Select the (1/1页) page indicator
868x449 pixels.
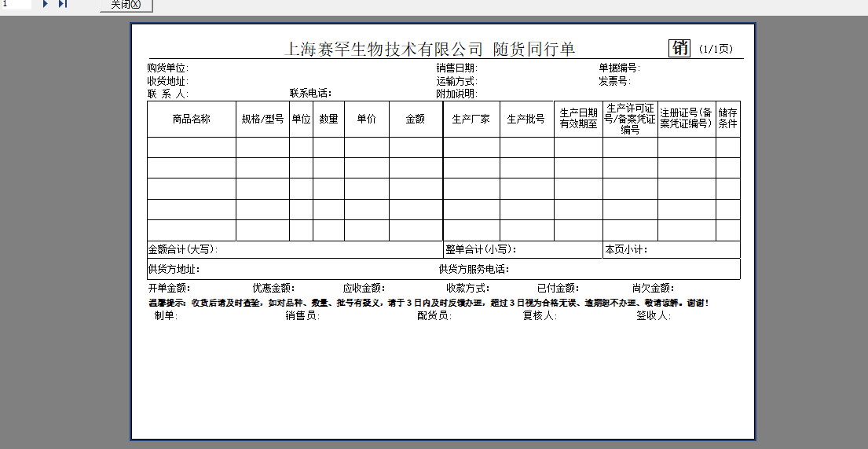[716, 49]
